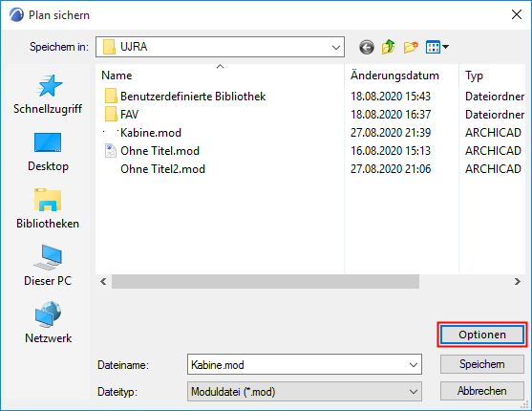Image resolution: width=532 pixels, height=411 pixels.
Task: Open Schnellzugriff in the sidebar
Action: click(48, 95)
